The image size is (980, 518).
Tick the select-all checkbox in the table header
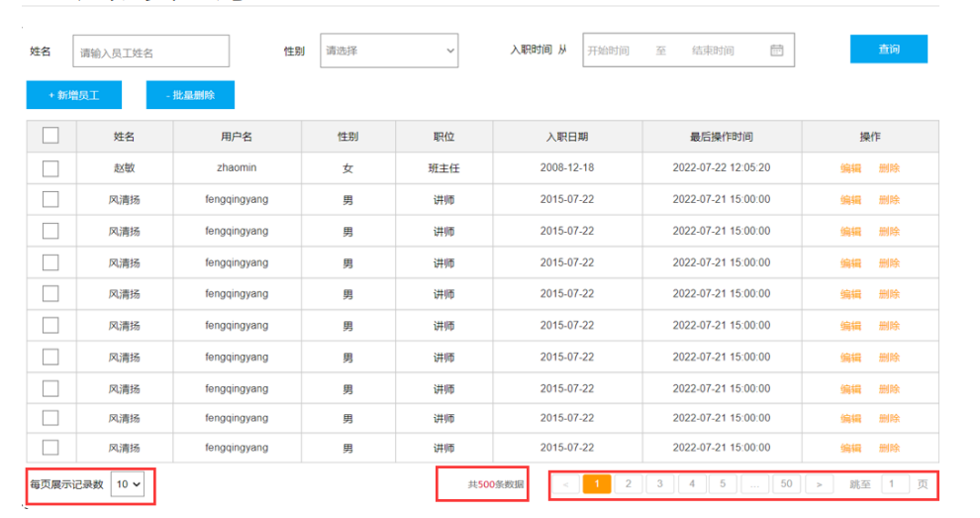pos(50,136)
